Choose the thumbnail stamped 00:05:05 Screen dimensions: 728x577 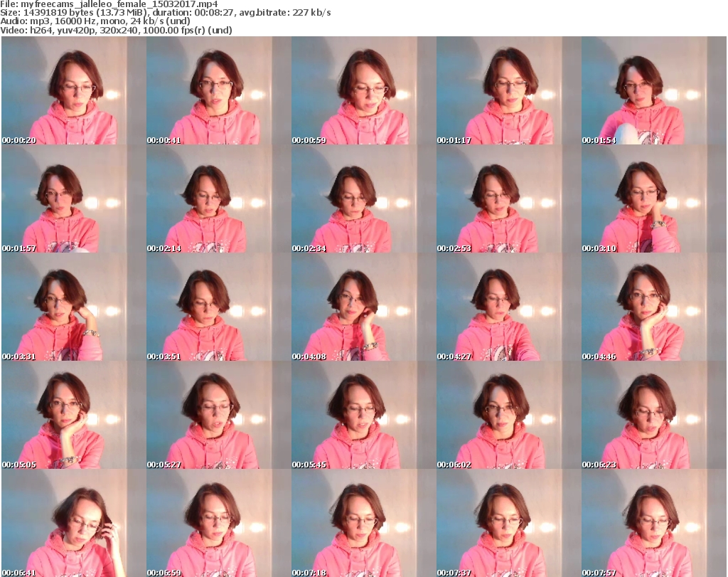point(74,415)
